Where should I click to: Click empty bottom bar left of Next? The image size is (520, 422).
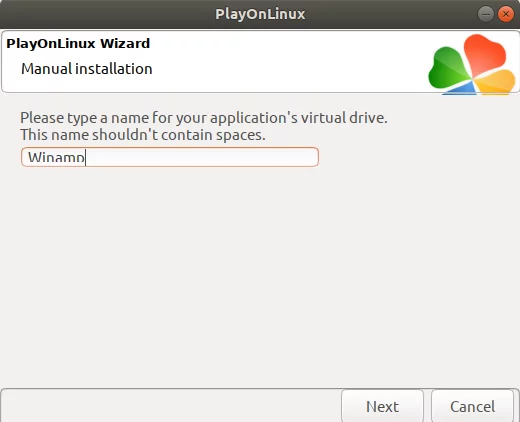170,406
